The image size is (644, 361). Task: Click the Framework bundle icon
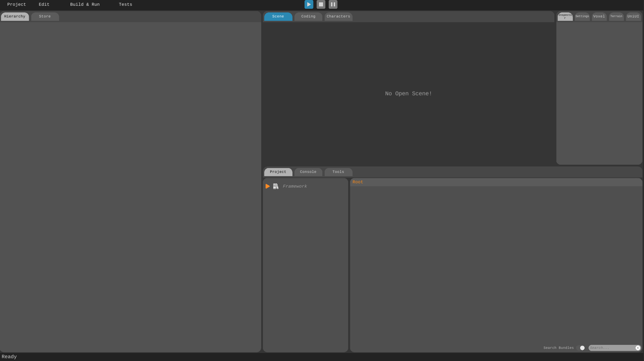click(276, 186)
